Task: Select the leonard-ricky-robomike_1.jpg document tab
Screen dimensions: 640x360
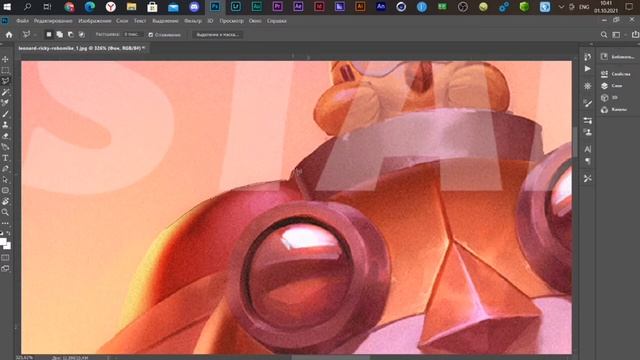Action: [x=82, y=48]
